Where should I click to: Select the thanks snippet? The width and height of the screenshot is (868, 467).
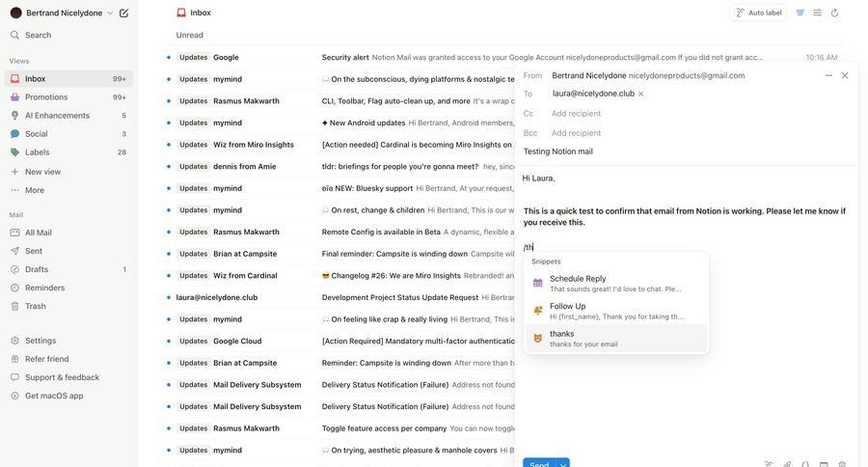[x=615, y=339]
